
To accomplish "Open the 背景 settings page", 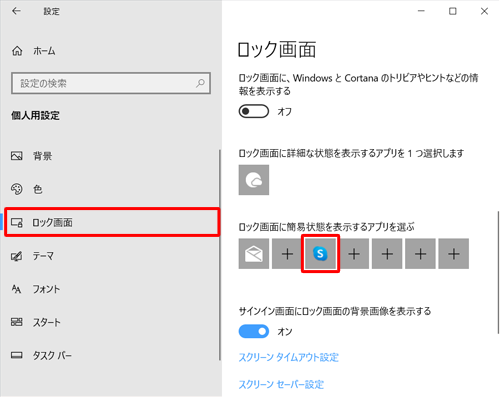I will click(x=32, y=156).
